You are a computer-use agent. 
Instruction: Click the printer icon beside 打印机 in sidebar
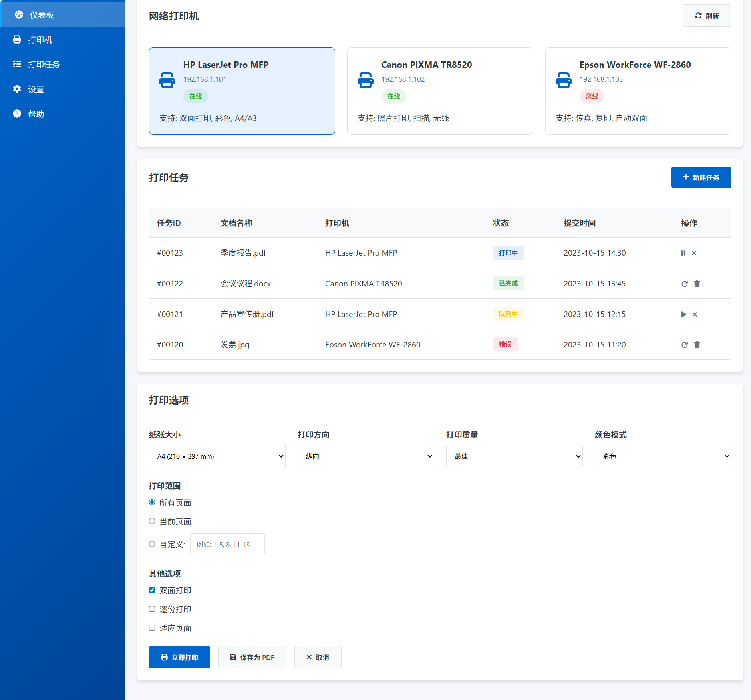point(17,40)
